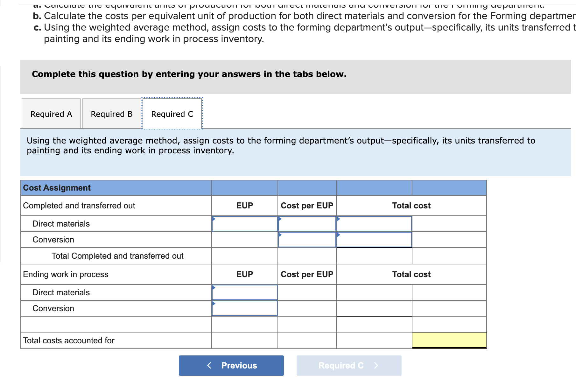Click the Direct materials Cost per EUP input
The width and height of the screenshot is (576, 392).
tap(307, 224)
